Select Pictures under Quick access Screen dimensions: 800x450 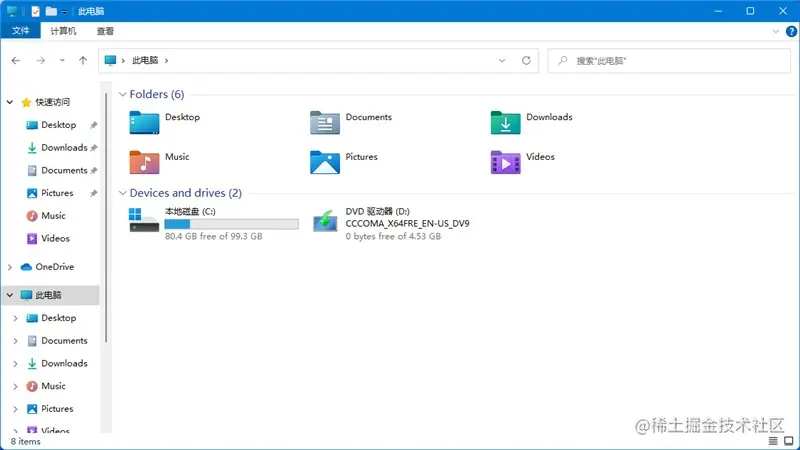pos(57,193)
